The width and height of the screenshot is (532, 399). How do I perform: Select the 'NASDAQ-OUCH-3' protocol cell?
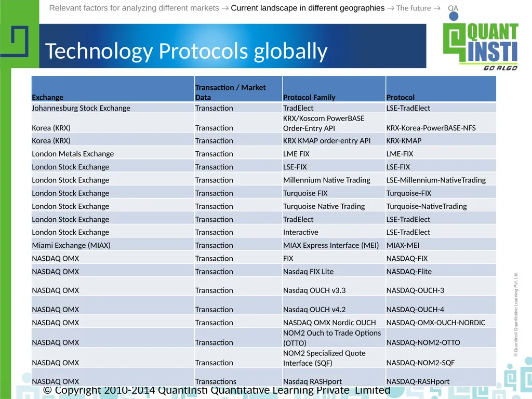(x=441, y=287)
